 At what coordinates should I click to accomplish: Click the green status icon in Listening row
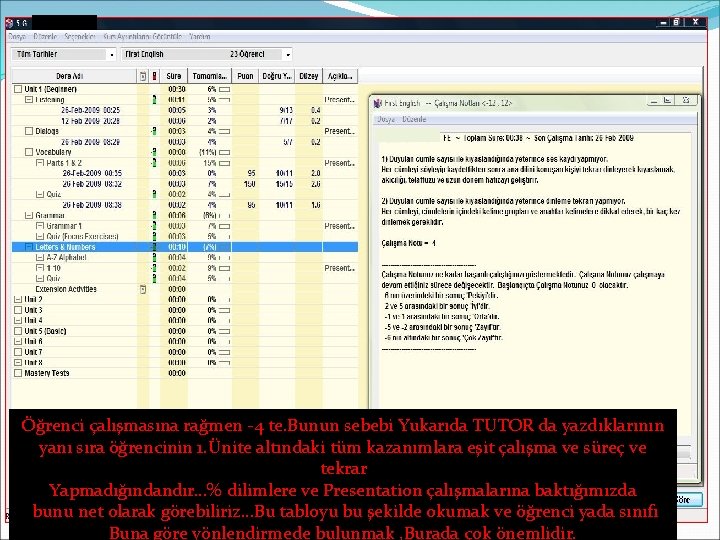[x=154, y=100]
